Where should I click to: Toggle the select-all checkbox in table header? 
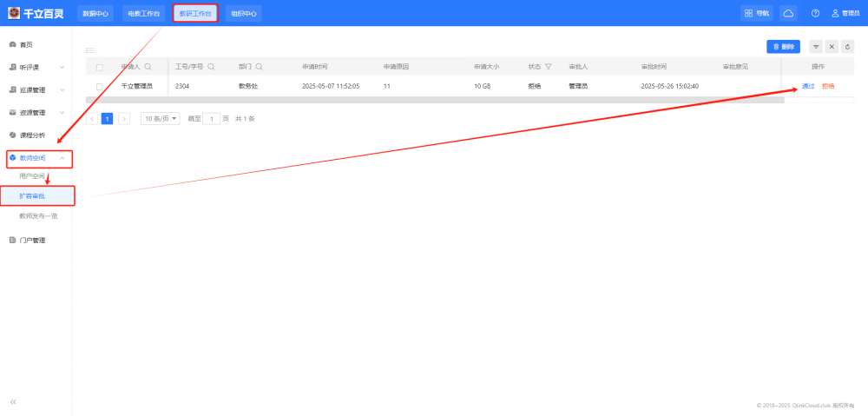[99, 67]
